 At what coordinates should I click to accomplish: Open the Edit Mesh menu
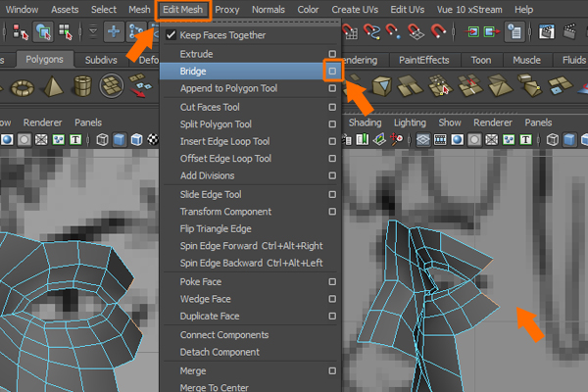point(182,10)
